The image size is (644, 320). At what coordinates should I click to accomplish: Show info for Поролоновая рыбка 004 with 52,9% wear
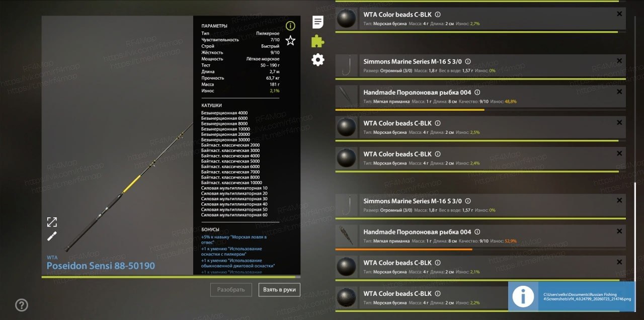(x=477, y=232)
